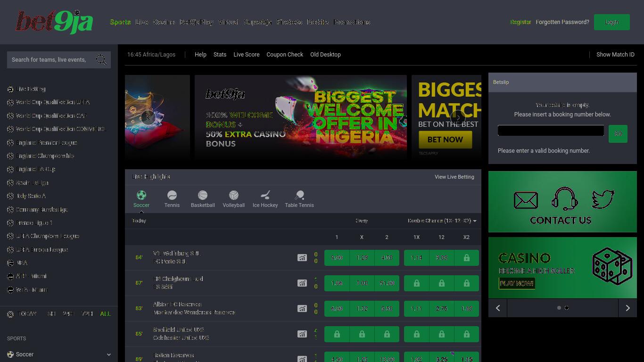Open Coupon Check link
644x362 pixels.
(285, 55)
